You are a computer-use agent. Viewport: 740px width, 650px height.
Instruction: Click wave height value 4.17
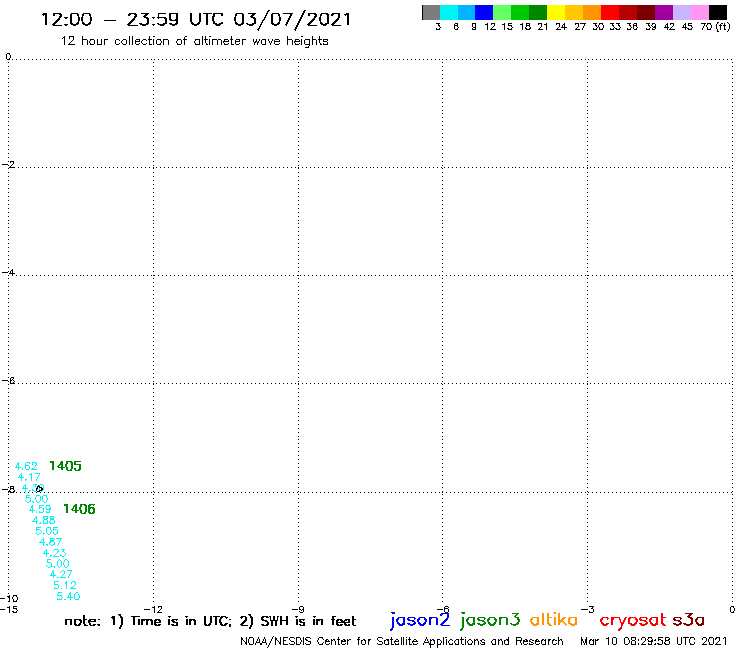pyautogui.click(x=29, y=477)
